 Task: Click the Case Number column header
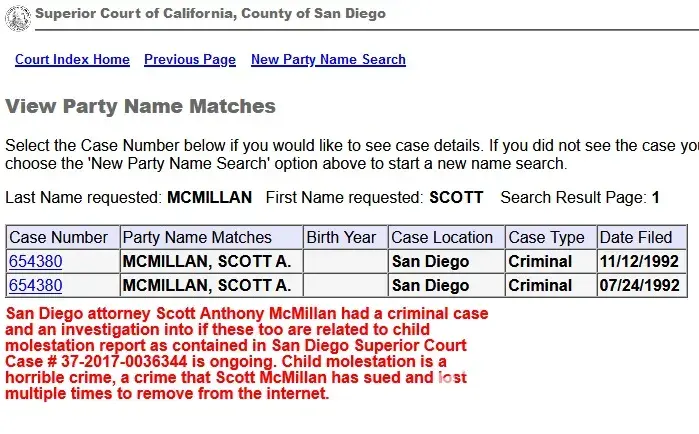click(59, 238)
